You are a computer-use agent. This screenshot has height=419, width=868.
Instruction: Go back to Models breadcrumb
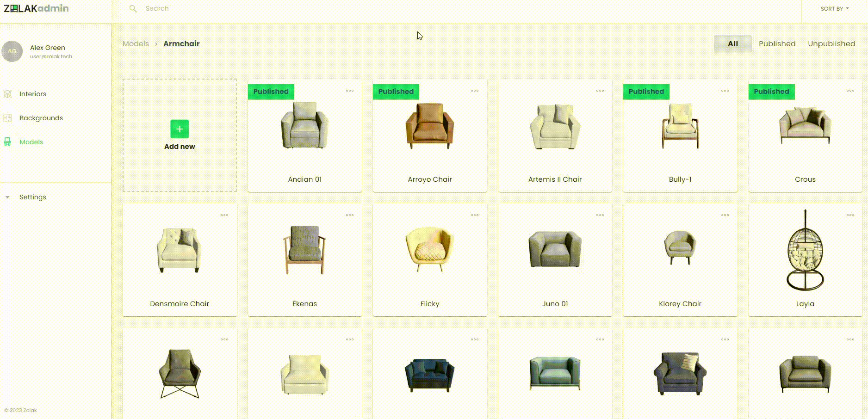[x=136, y=43]
